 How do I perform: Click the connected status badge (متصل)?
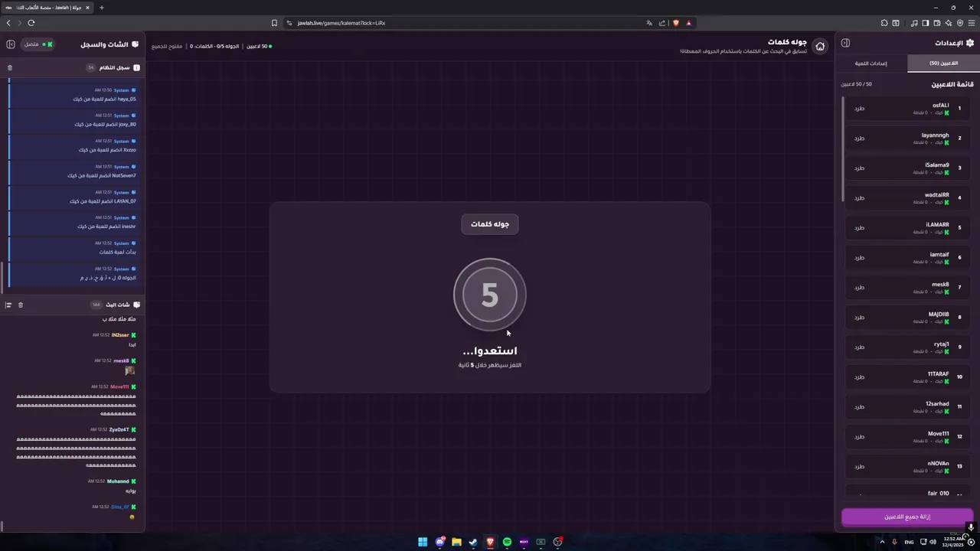click(38, 44)
